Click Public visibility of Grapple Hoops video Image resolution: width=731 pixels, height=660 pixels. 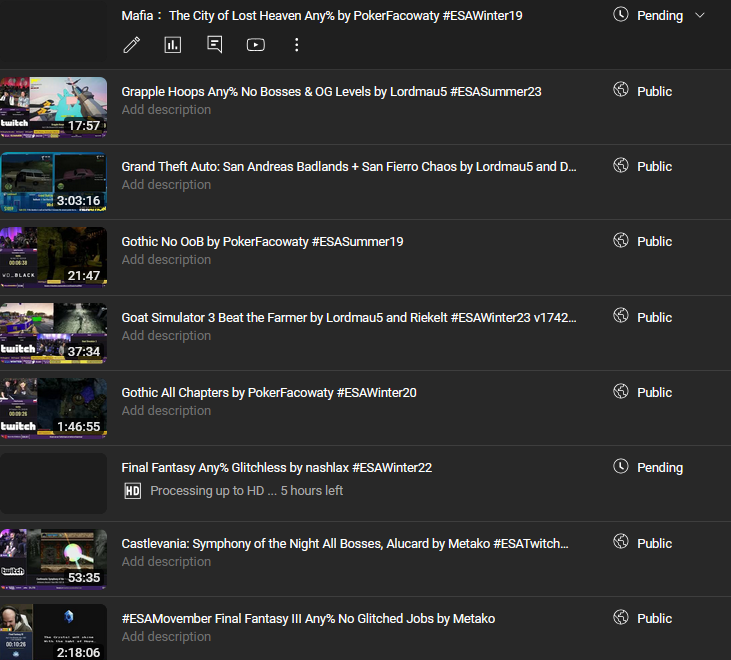(655, 91)
